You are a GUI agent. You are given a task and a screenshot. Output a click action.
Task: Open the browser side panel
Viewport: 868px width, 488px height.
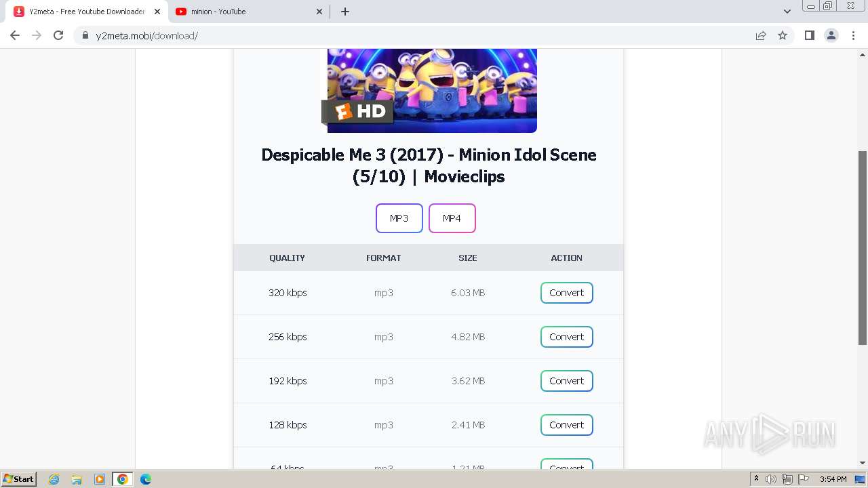coord(809,35)
